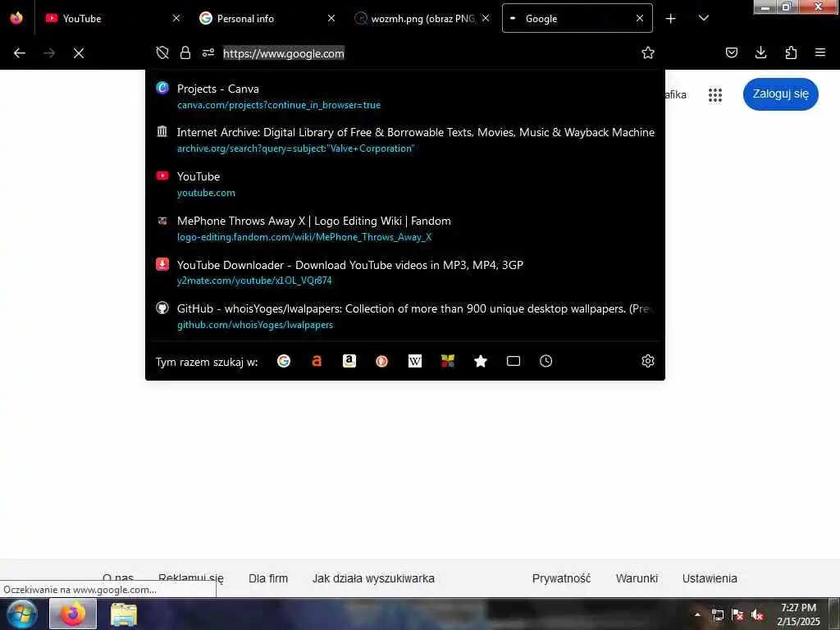This screenshot has height=630, width=840.
Task: Open the Action Center flag icon
Action: tap(737, 614)
